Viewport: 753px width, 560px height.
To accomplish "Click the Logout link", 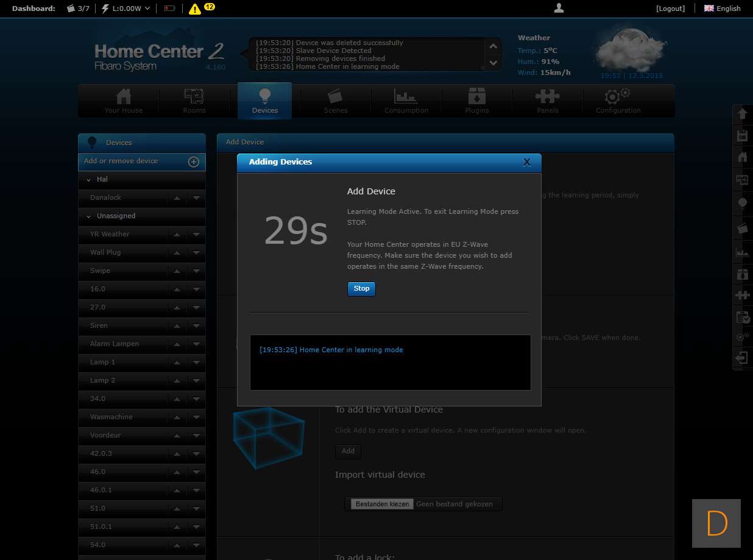I will pos(670,9).
